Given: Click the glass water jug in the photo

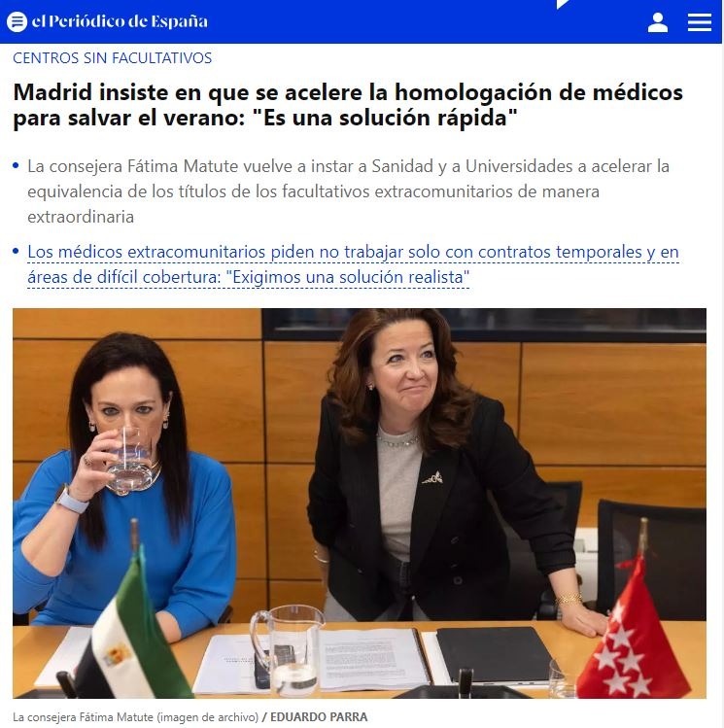Looking at the screenshot, I should tap(288, 650).
